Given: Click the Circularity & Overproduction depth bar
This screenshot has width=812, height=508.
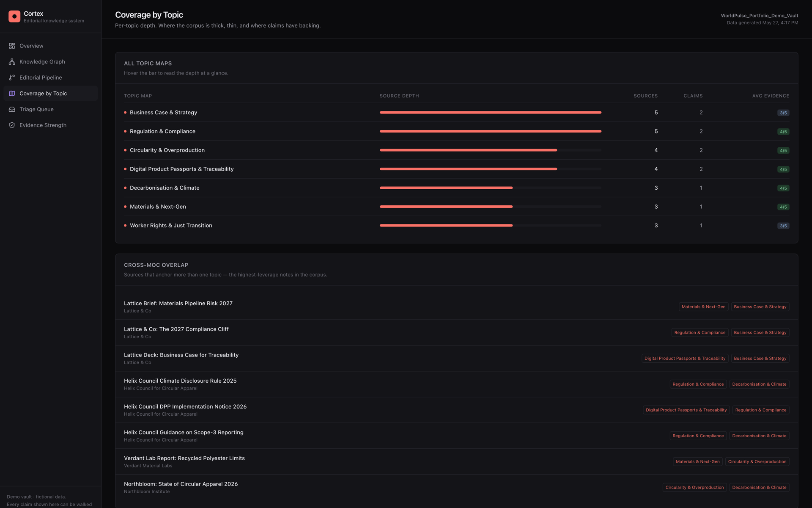Looking at the screenshot, I should coord(491,150).
